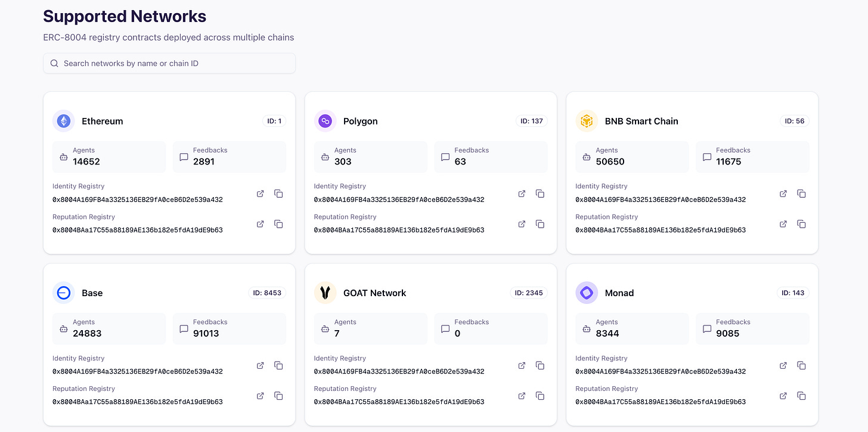
Task: Click GOAT Network feedbacks count 0
Action: coord(457,333)
